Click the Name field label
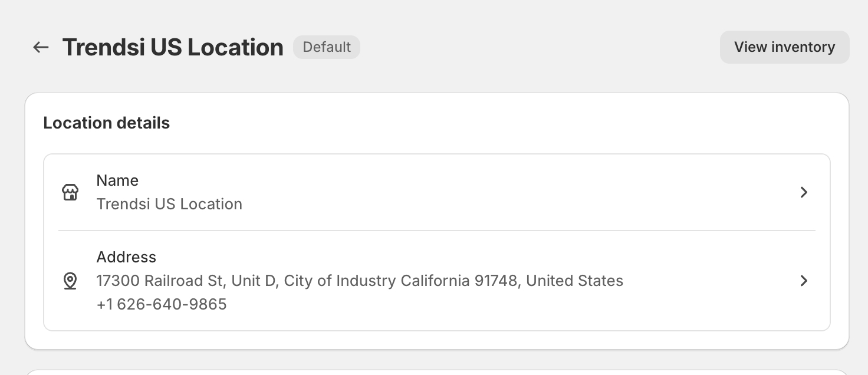Viewport: 868px width, 375px height. [117, 180]
